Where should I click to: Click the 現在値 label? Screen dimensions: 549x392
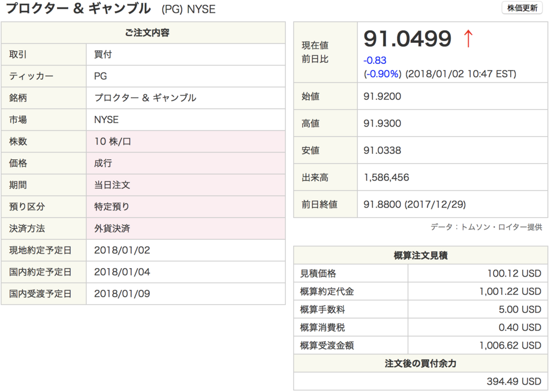click(315, 45)
